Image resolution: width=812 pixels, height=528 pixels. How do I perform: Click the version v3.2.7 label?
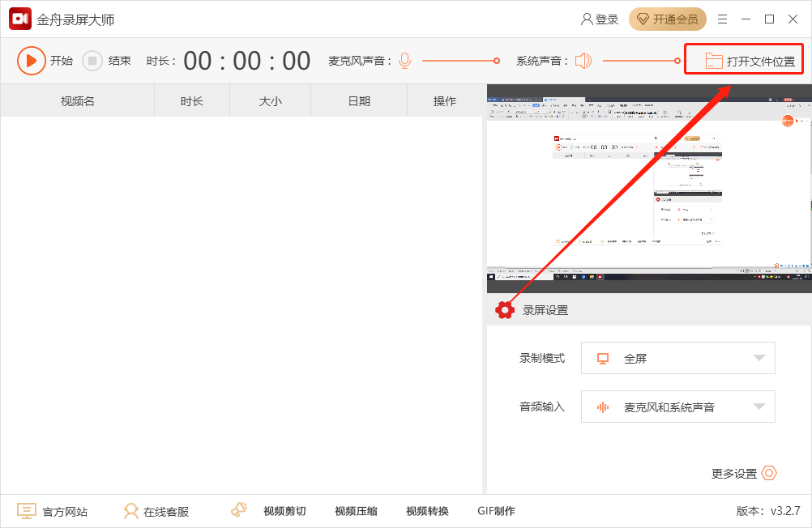pyautogui.click(x=768, y=512)
